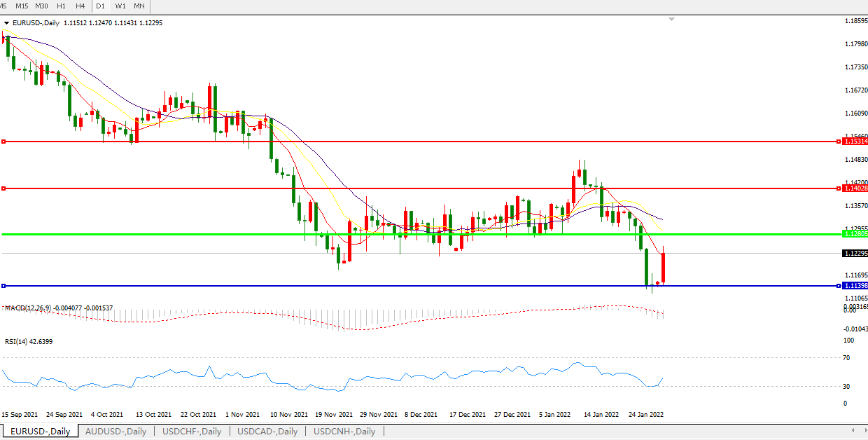Select the M30 timeframe button
The height and width of the screenshot is (440, 868).
coord(41,6)
